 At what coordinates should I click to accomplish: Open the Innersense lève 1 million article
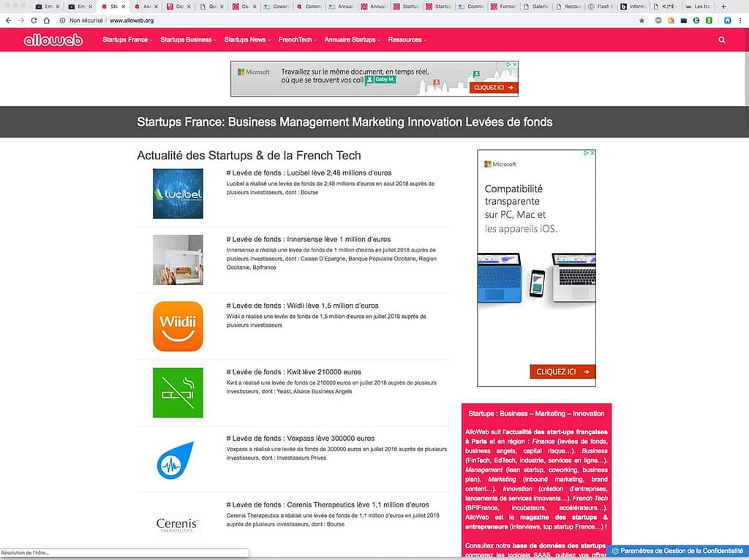pos(309,239)
